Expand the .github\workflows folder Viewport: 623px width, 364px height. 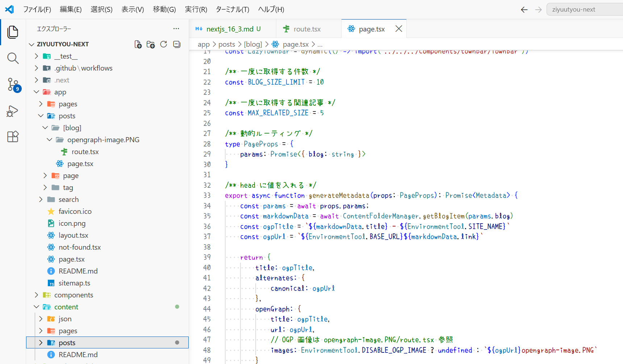pyautogui.click(x=36, y=68)
